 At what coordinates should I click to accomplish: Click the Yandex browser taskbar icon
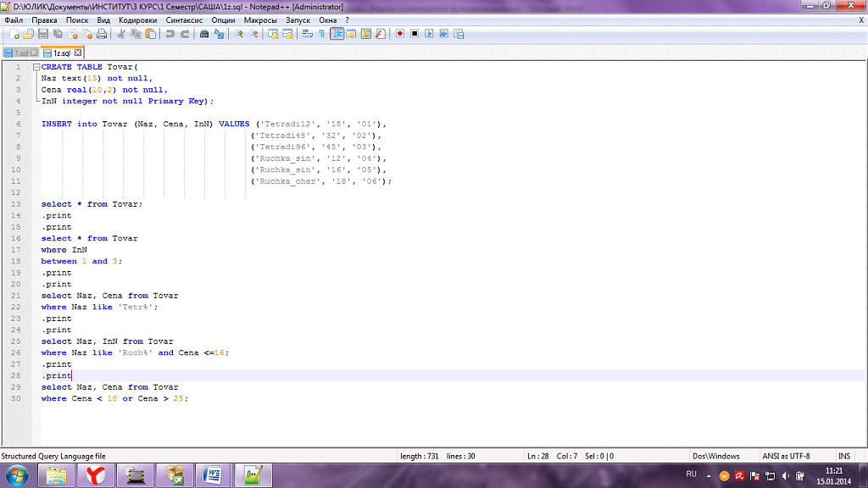pyautogui.click(x=95, y=474)
